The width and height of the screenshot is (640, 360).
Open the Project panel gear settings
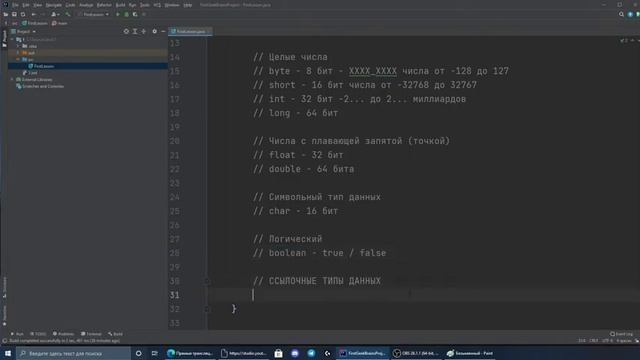coord(154,31)
